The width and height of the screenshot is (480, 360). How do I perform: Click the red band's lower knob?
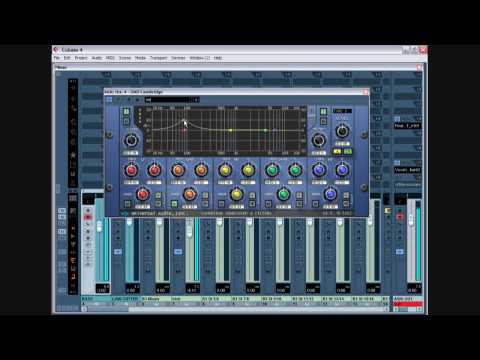143,195
